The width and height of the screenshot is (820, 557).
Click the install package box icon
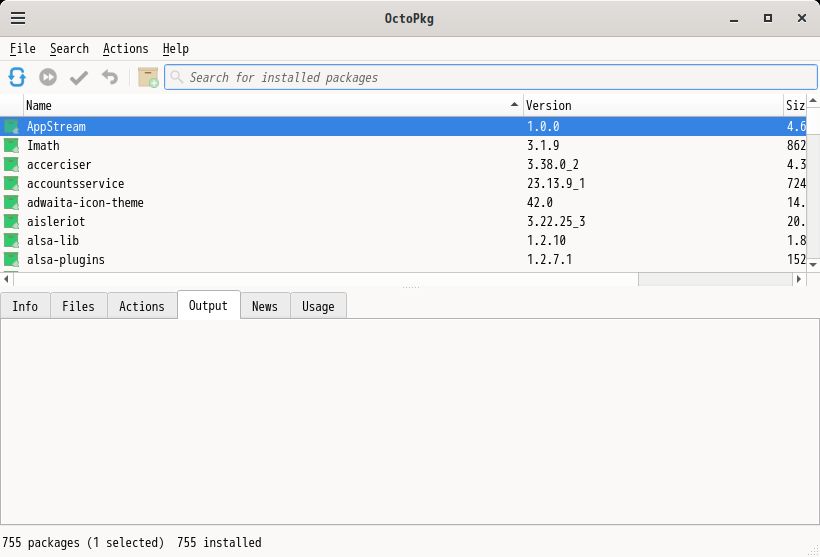point(148,77)
